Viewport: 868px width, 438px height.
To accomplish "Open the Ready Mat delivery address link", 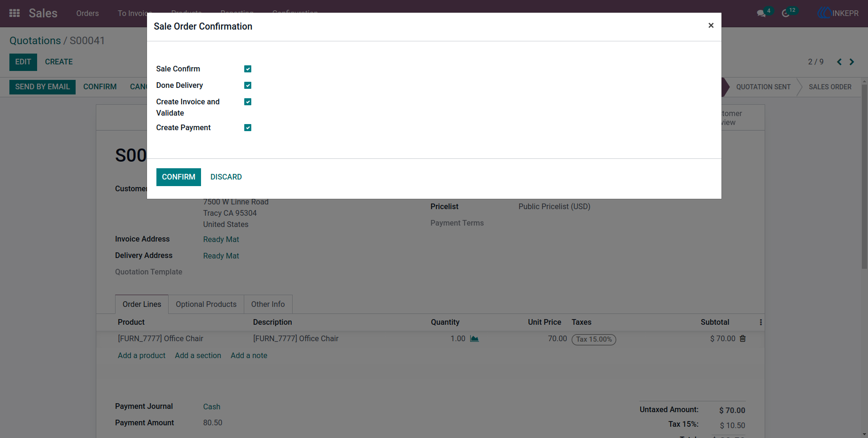I will (x=221, y=256).
